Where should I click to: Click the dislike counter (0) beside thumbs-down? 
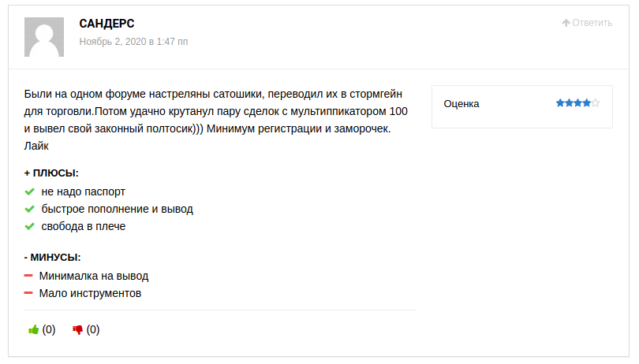pos(93,330)
